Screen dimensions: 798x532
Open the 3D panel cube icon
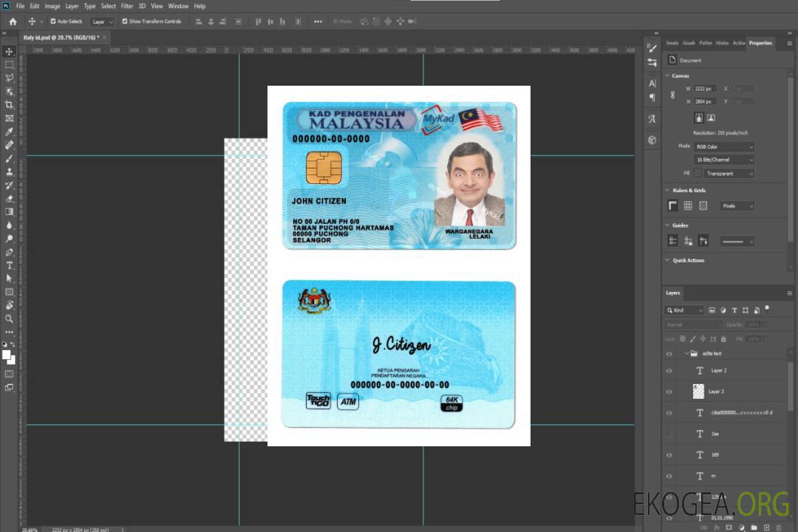[652, 140]
